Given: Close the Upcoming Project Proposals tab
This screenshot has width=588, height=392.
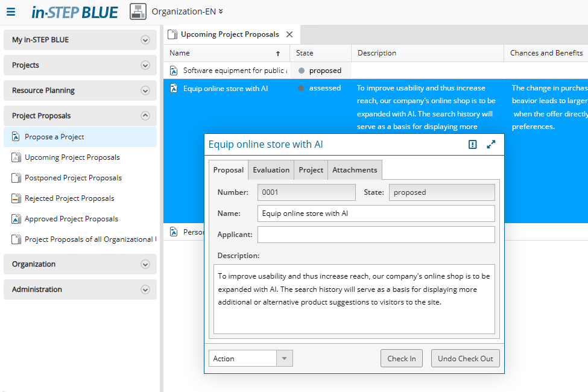Looking at the screenshot, I should (x=289, y=34).
